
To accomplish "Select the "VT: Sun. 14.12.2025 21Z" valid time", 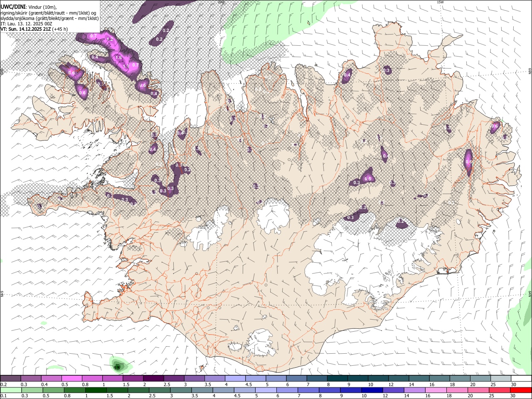I will (26, 29).
